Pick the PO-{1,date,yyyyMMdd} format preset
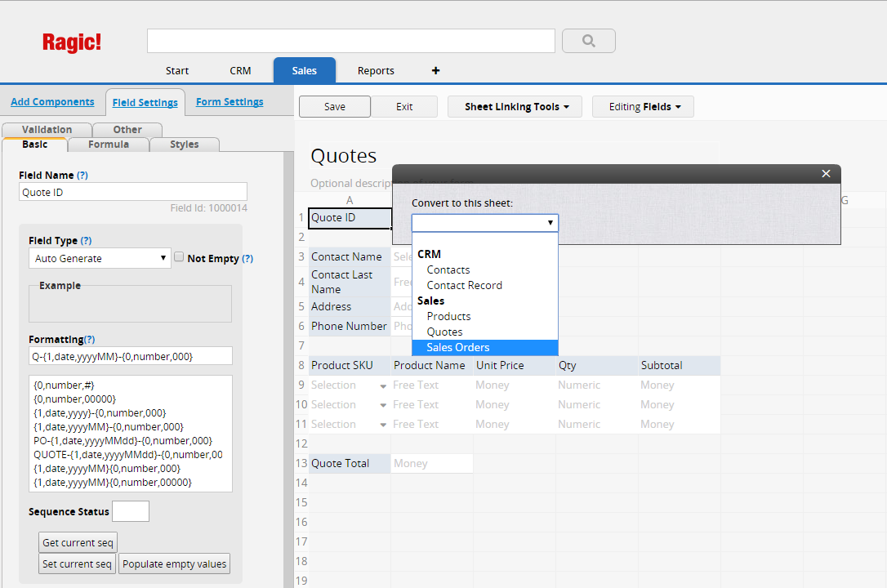887x588 pixels. pyautogui.click(x=123, y=440)
